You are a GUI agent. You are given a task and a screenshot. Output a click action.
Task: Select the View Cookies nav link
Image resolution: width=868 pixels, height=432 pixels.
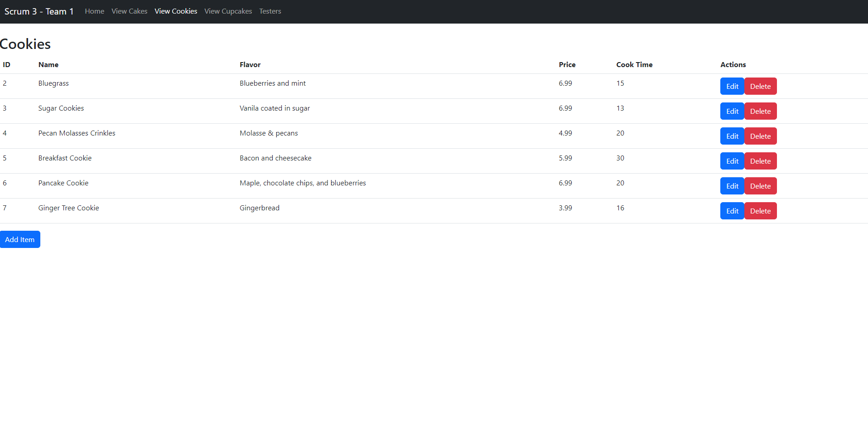[x=176, y=11]
